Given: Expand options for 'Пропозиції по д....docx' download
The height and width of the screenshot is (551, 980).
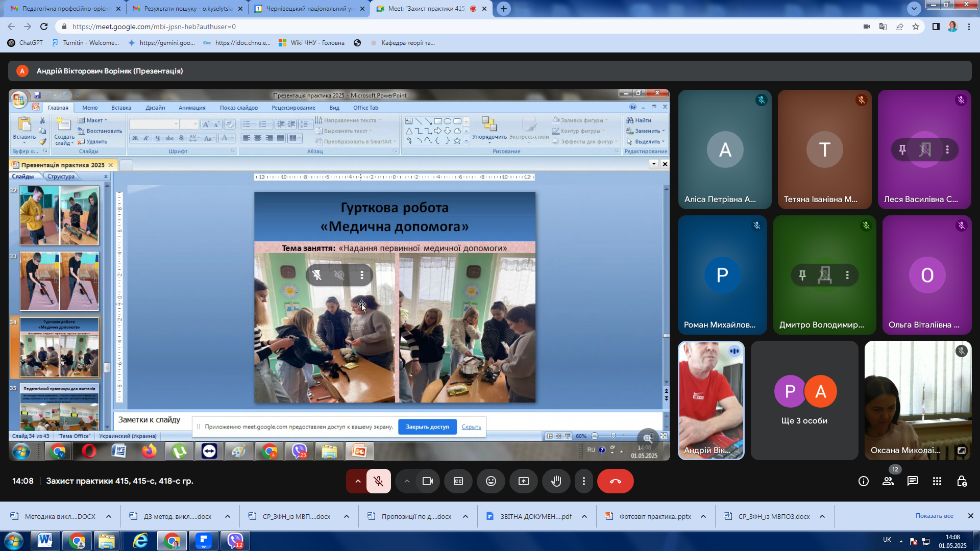Looking at the screenshot, I should (x=465, y=516).
